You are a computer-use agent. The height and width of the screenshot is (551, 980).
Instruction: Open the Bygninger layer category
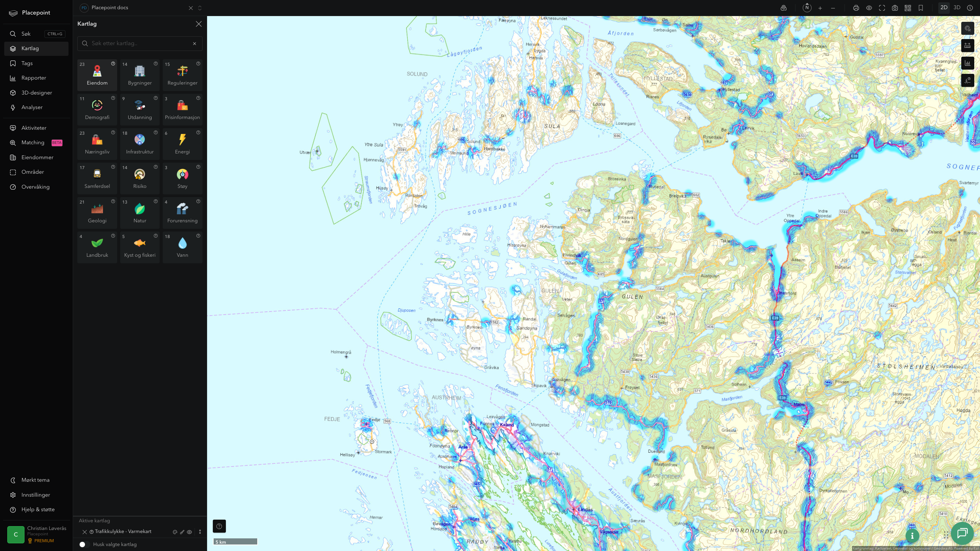tap(140, 75)
